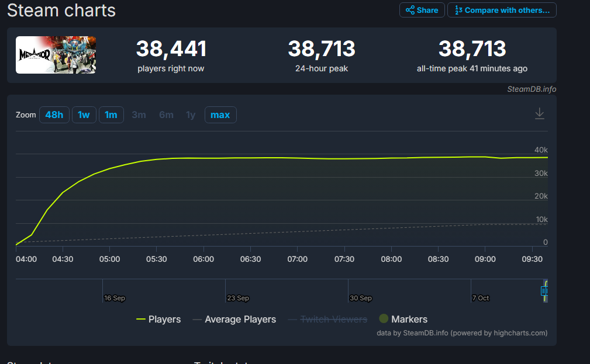Viewport: 590px width, 364px height.
Task: Click the 04:30 x-axis label
Action: coord(63,259)
